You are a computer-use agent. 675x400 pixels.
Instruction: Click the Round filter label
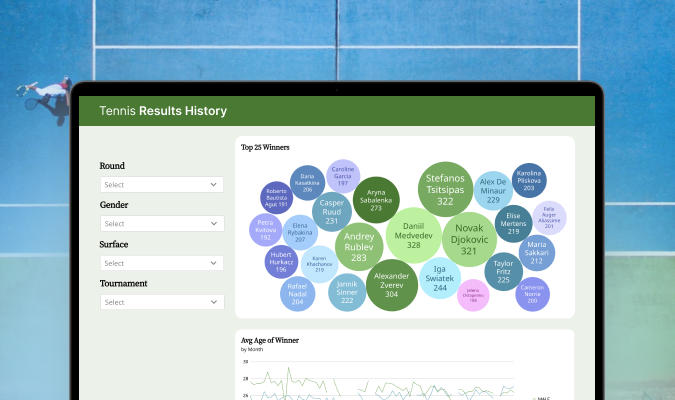click(x=112, y=166)
